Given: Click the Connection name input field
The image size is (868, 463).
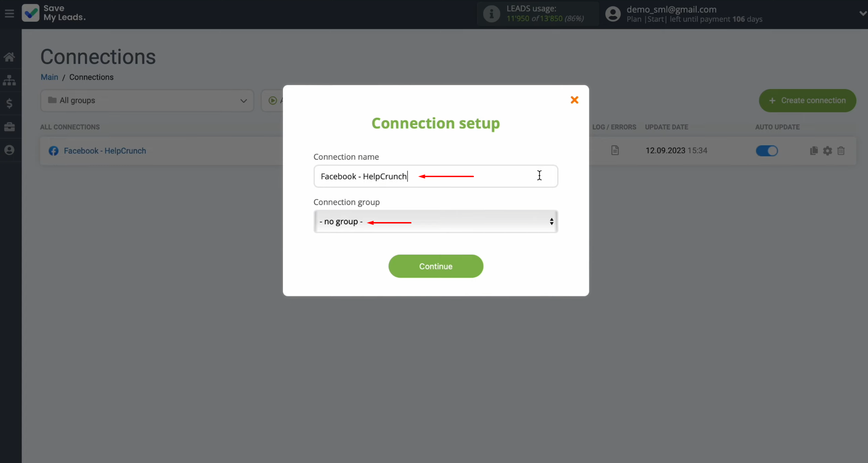Looking at the screenshot, I should click(435, 176).
